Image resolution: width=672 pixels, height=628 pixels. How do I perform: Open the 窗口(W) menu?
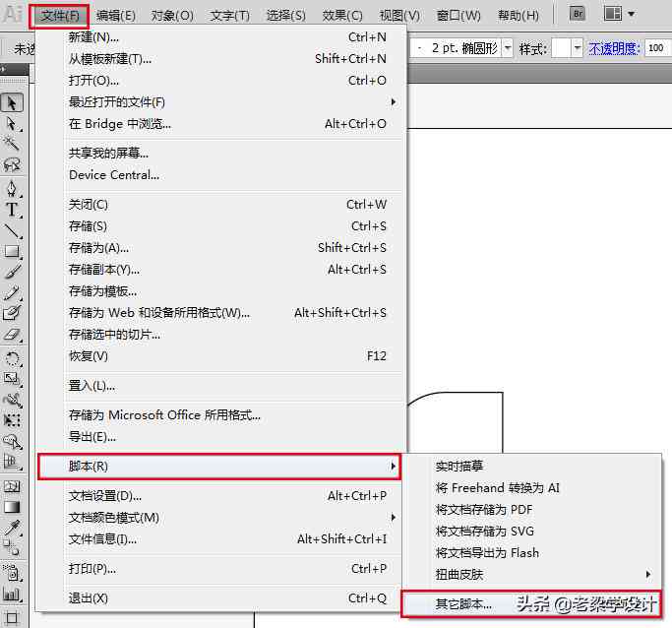458,16
